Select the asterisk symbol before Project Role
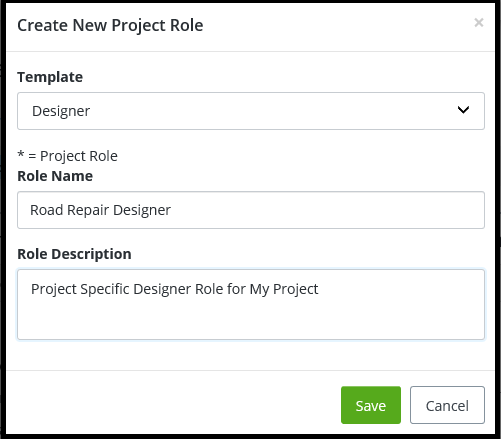Viewport: 501px width, 439px height. pos(21,154)
